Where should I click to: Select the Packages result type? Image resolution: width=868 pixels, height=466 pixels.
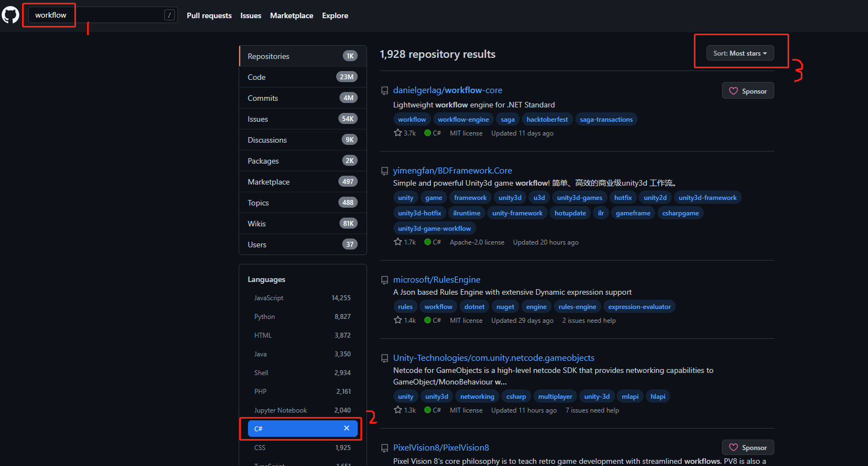[303, 161]
